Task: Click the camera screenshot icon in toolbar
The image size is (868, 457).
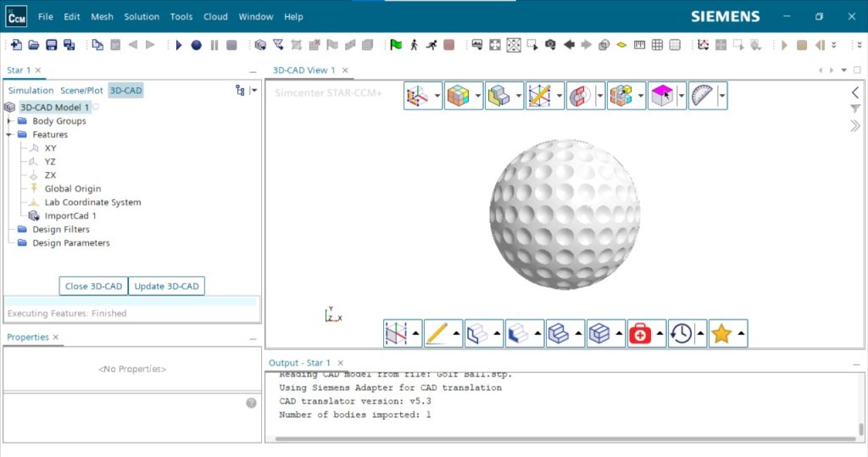Action: (x=551, y=45)
